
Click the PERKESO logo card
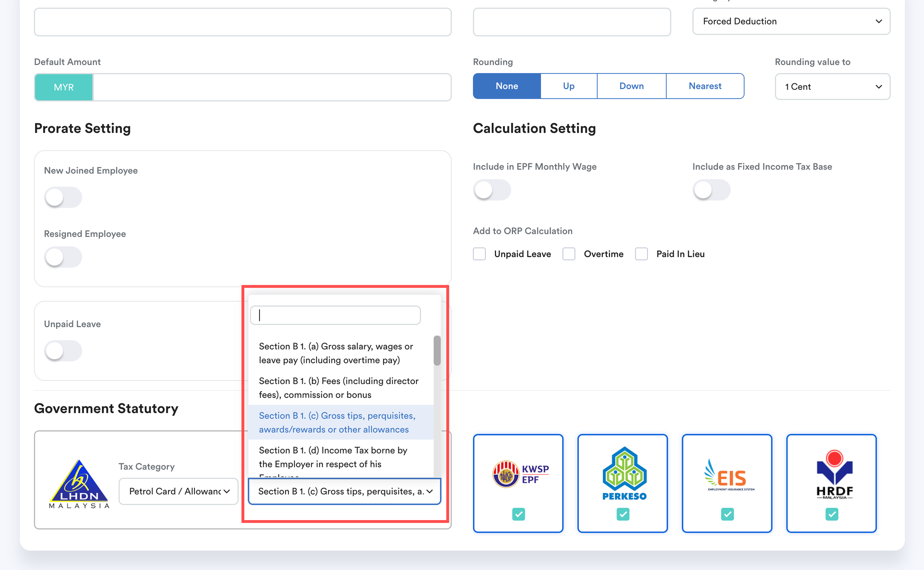[x=622, y=474]
